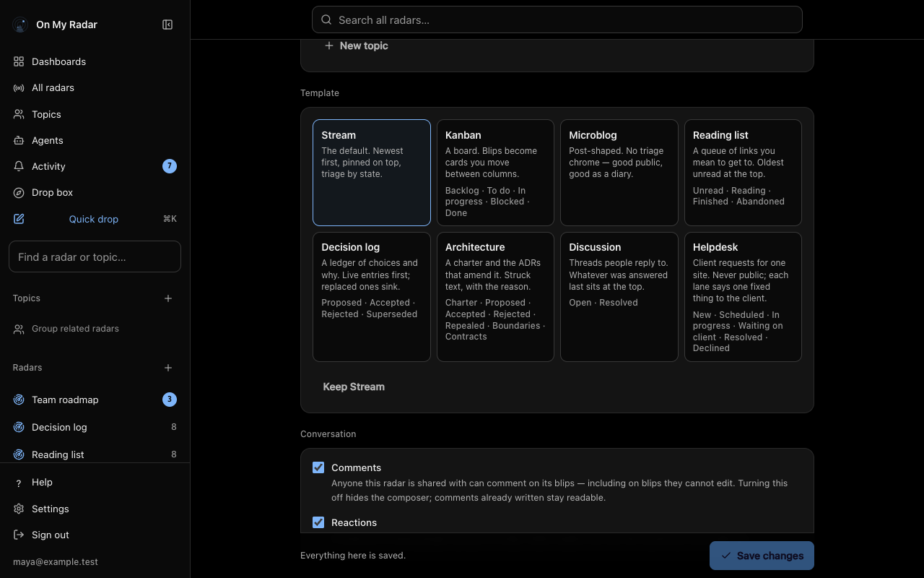Click the ⌘K shortcut hint
This screenshot has height=578, width=924.
coord(170,219)
